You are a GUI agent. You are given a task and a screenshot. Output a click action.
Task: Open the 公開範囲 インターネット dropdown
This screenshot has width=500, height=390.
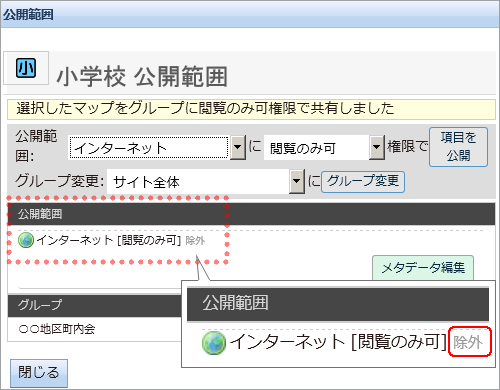coord(157,147)
